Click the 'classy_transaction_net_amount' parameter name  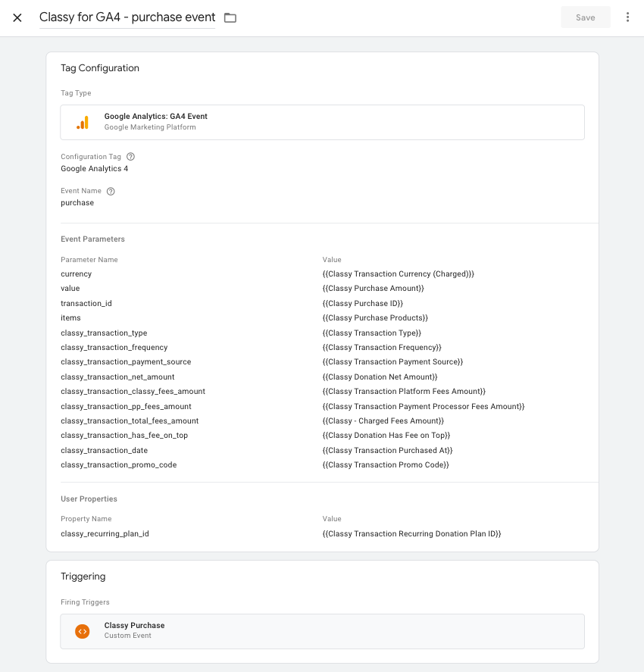117,377
